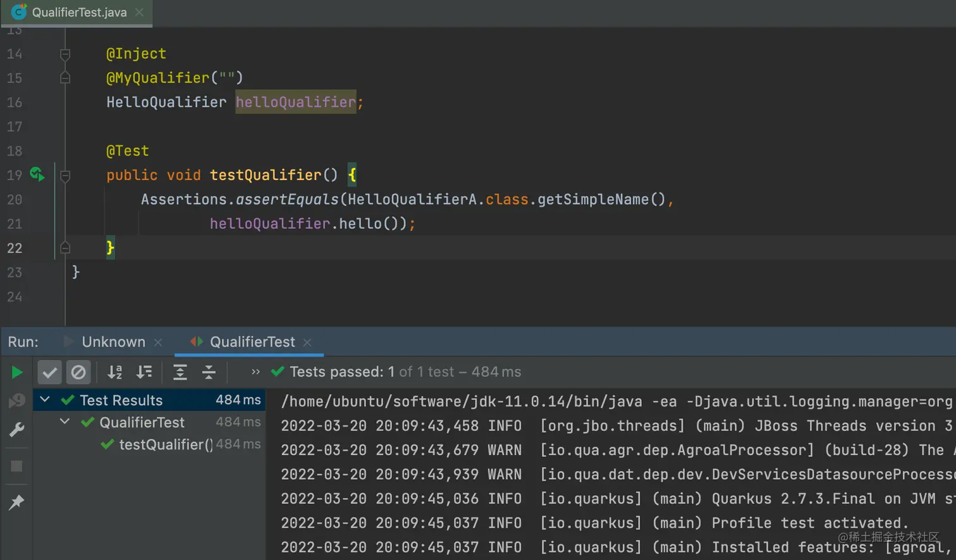
Task: Click the @Inject annotation
Action: point(136,54)
